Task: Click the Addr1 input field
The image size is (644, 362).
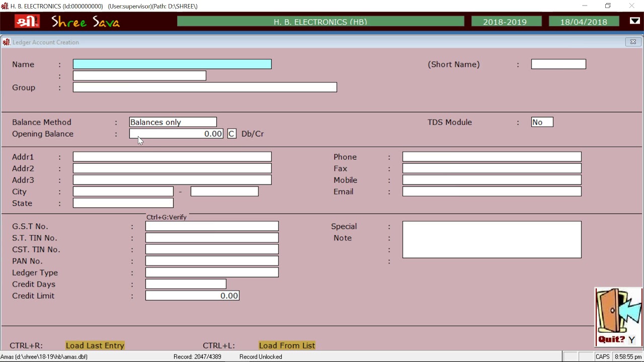Action: (x=172, y=157)
